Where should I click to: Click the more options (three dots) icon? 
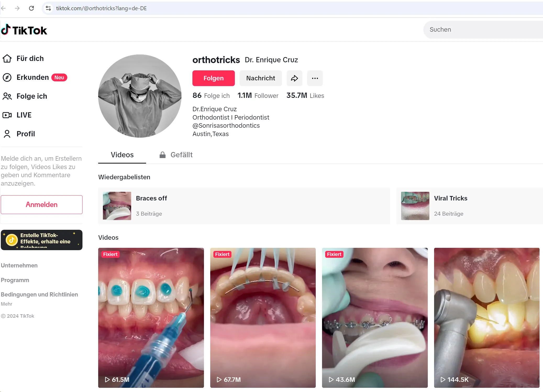(x=315, y=78)
